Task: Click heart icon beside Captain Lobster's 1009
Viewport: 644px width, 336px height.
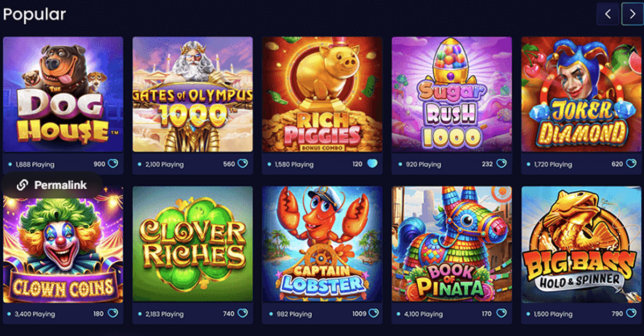Action: click(374, 313)
